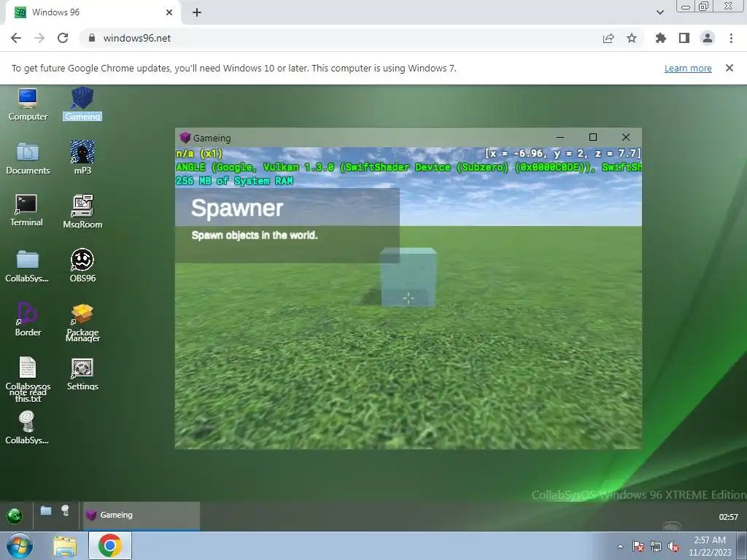Screen dimensions: 747x560
Task: Open the CollabSys disc icon at bottom
Action: [27, 427]
